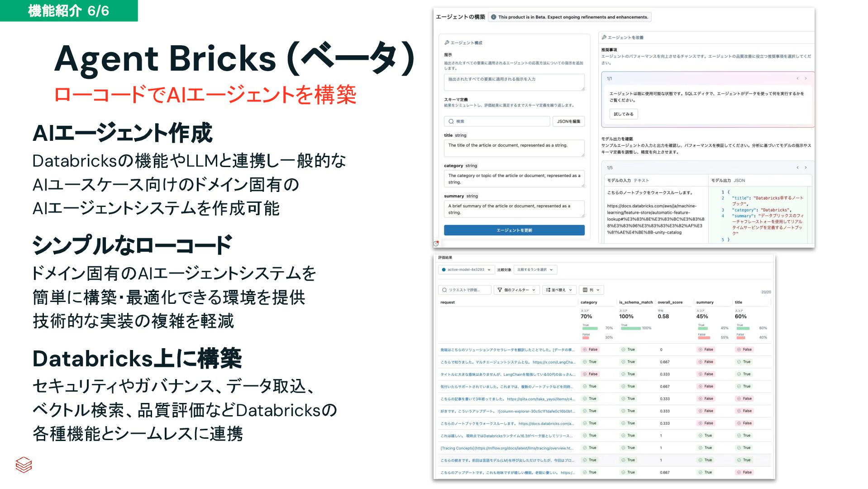Click the モデルの入力 テキスト header

coord(628,181)
